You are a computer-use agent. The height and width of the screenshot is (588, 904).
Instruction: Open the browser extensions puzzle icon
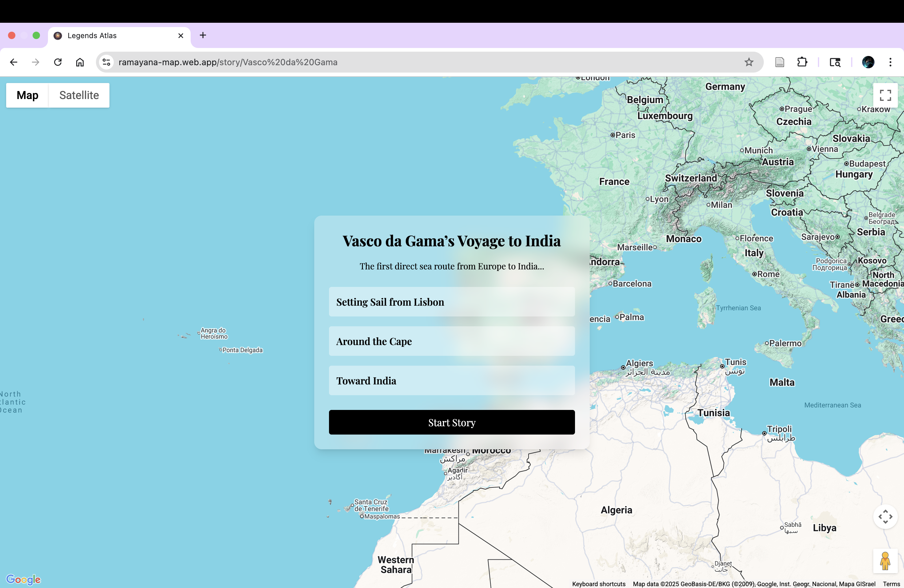pyautogui.click(x=802, y=62)
